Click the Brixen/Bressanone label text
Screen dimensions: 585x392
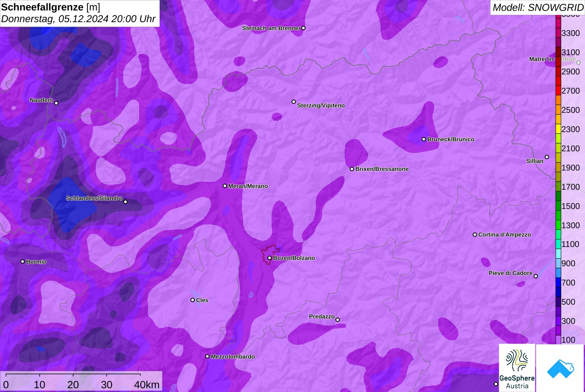(x=382, y=169)
